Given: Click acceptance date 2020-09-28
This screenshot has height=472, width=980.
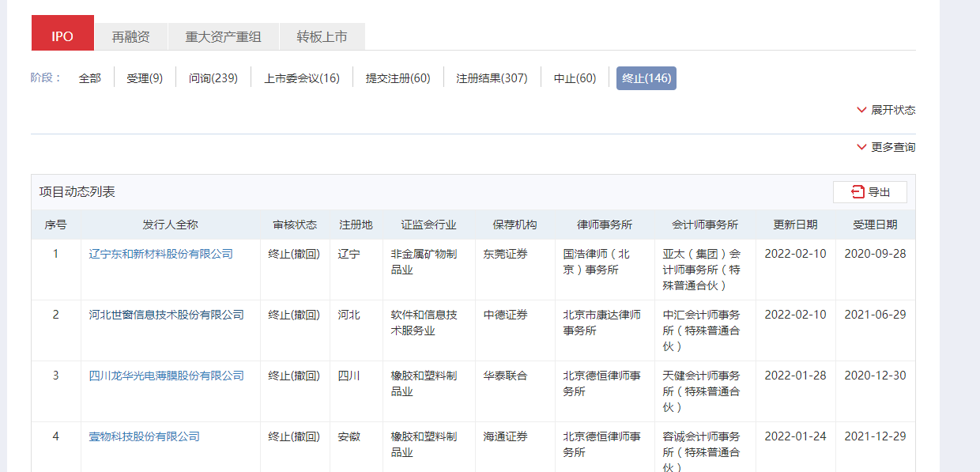Looking at the screenshot, I should point(875,254).
